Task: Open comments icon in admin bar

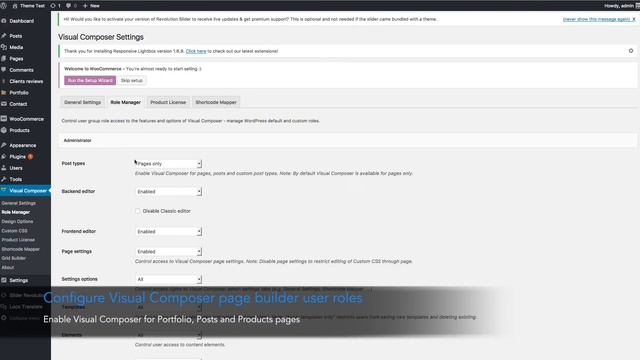Action: [68, 6]
